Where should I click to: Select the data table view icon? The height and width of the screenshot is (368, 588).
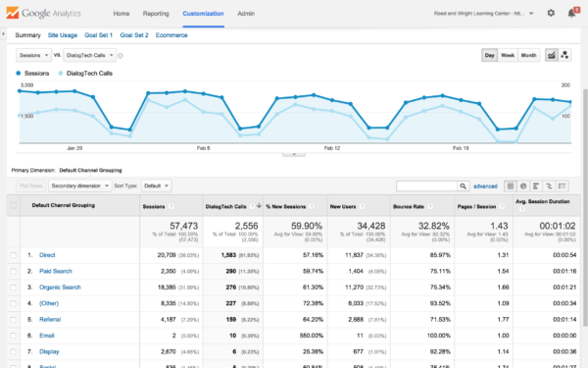point(511,185)
